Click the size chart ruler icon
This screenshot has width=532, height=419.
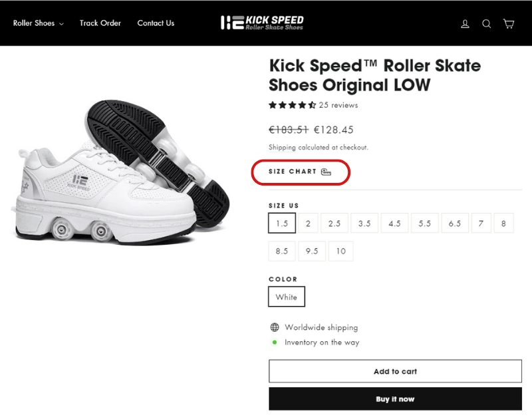tap(326, 172)
